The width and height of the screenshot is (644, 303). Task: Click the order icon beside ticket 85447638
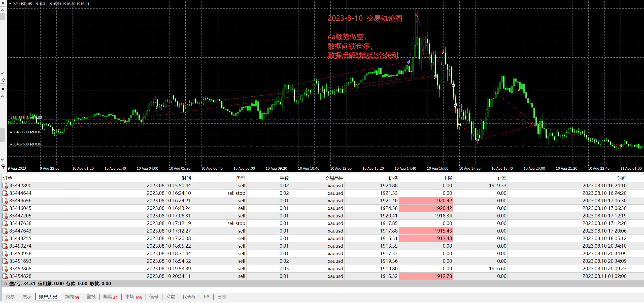pos(5,223)
